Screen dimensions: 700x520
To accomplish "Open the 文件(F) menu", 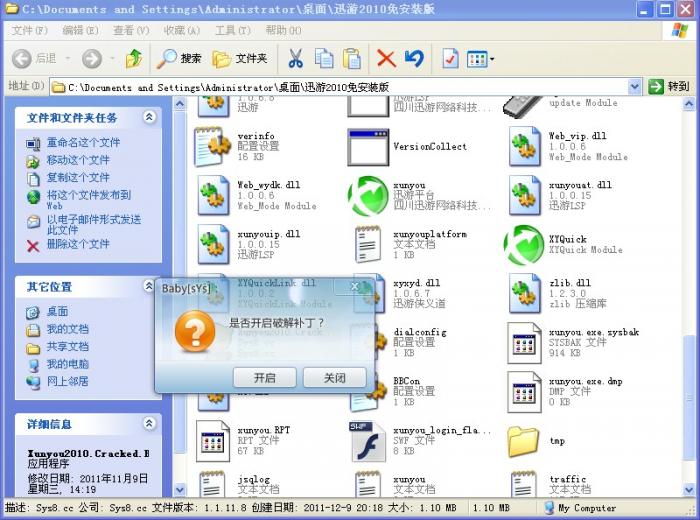I will [x=29, y=30].
